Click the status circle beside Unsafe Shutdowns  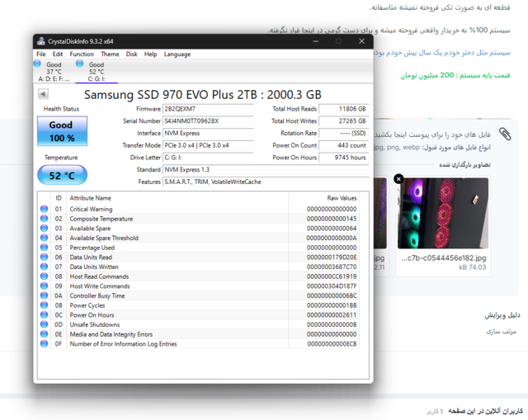44,324
